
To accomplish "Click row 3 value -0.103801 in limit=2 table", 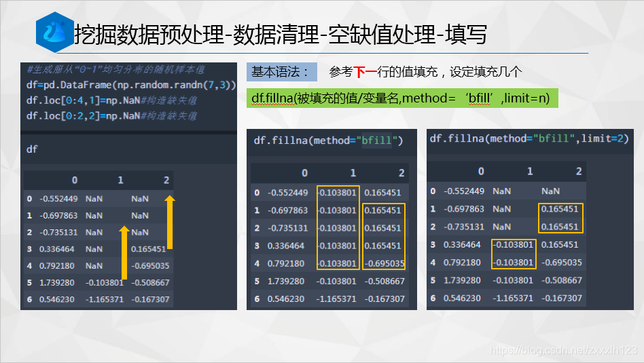I will click(514, 245).
